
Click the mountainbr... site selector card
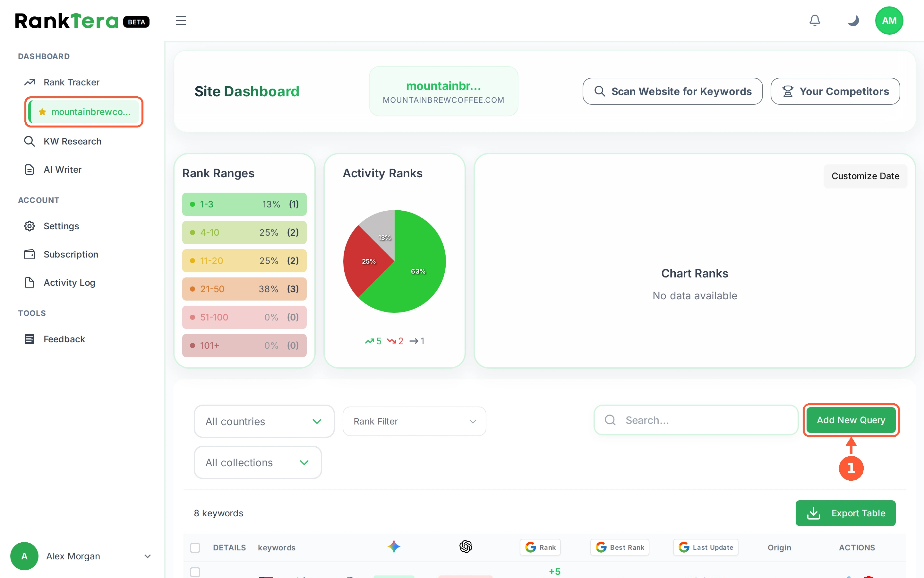click(443, 92)
